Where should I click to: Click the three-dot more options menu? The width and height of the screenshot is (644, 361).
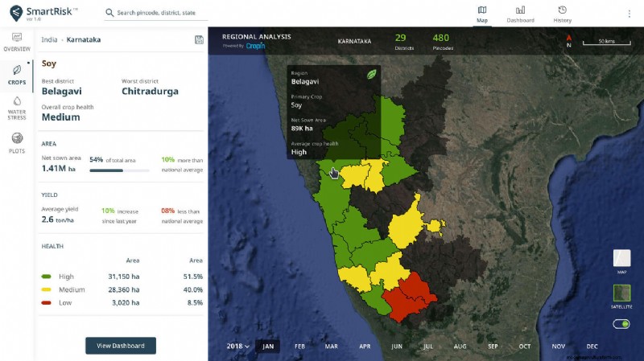coord(629,14)
